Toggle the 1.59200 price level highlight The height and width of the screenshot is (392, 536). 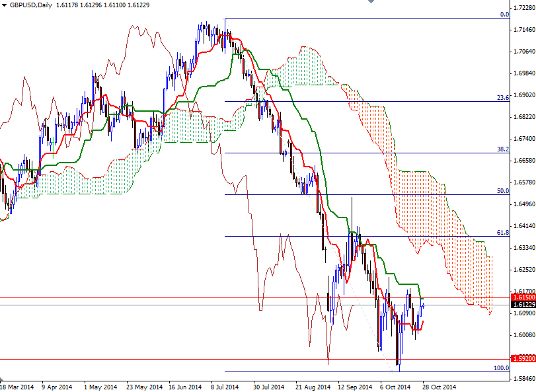point(519,358)
